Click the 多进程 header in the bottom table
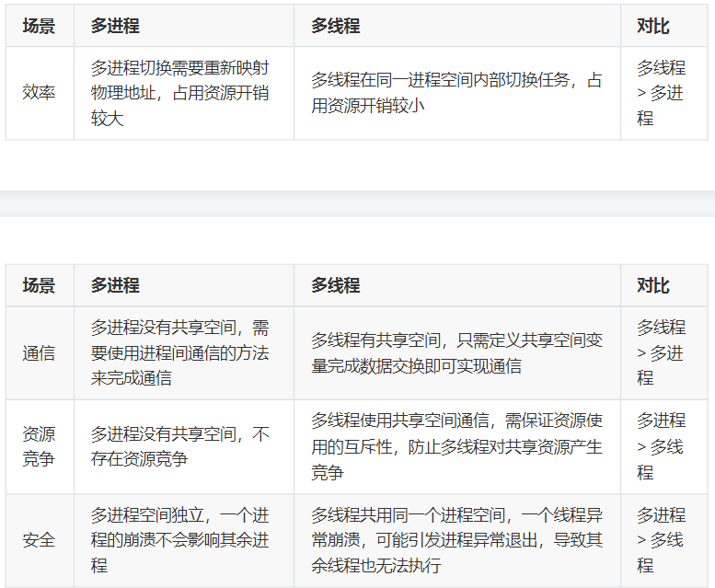The image size is (715, 588). point(184,285)
